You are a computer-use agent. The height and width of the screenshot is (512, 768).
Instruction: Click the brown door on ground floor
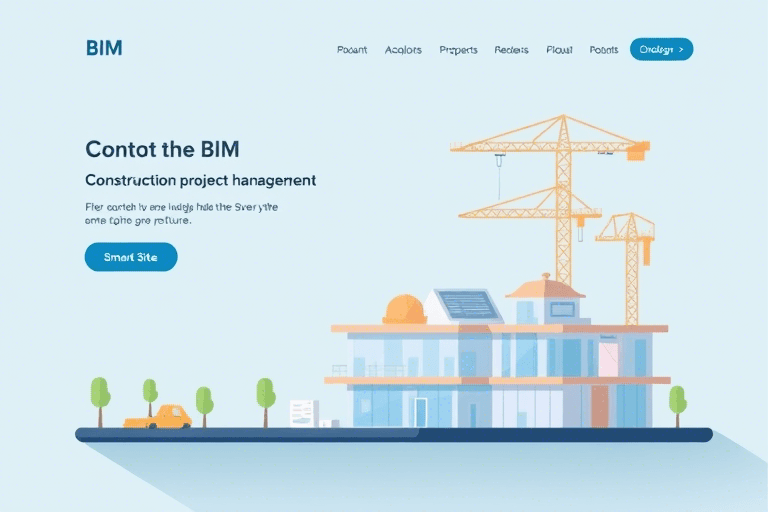600,405
